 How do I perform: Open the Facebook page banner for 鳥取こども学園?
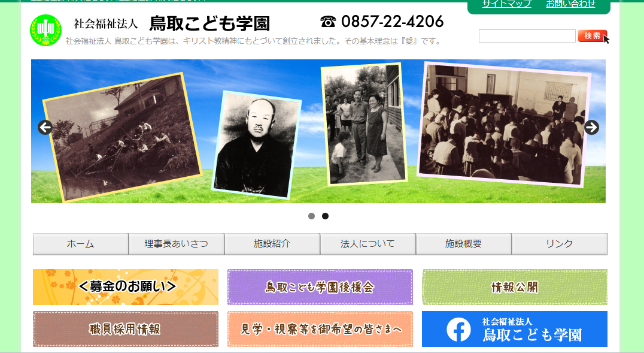pyautogui.click(x=514, y=329)
